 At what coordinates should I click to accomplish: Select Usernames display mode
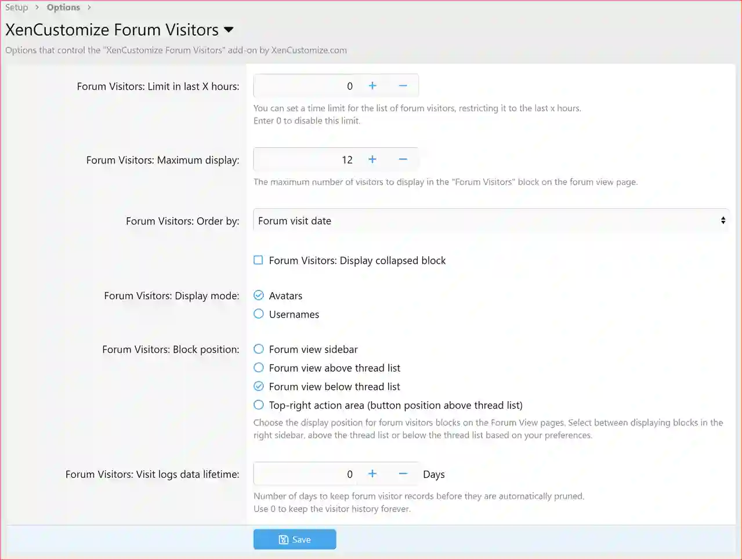(259, 314)
